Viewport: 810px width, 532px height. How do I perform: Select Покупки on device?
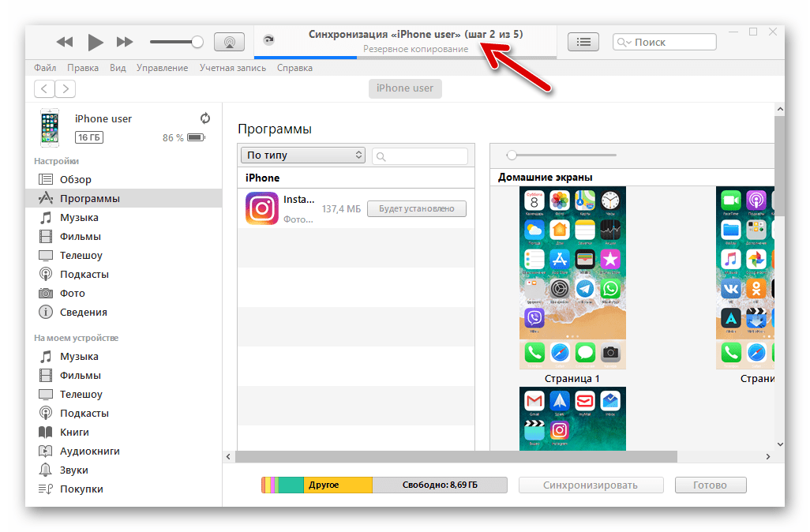[123, 489]
